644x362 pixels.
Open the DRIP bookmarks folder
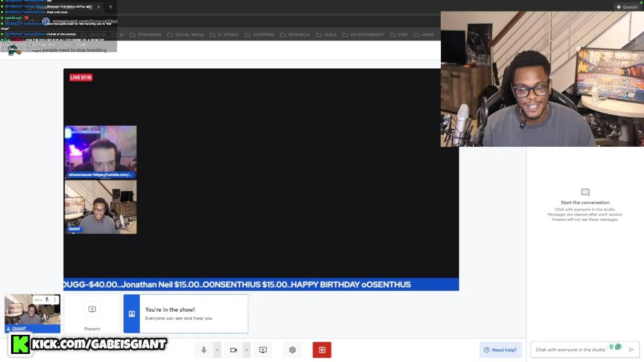(398, 35)
